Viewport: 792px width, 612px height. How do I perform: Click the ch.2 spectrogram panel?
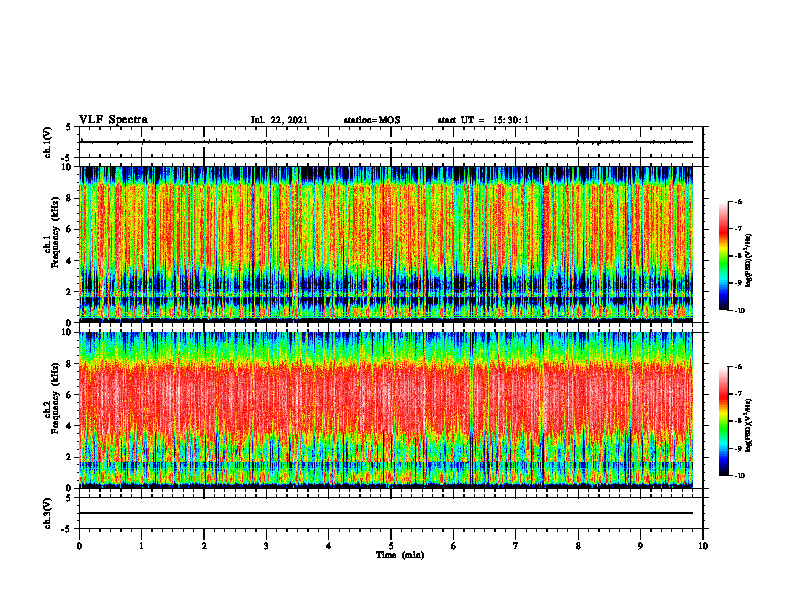click(x=386, y=410)
